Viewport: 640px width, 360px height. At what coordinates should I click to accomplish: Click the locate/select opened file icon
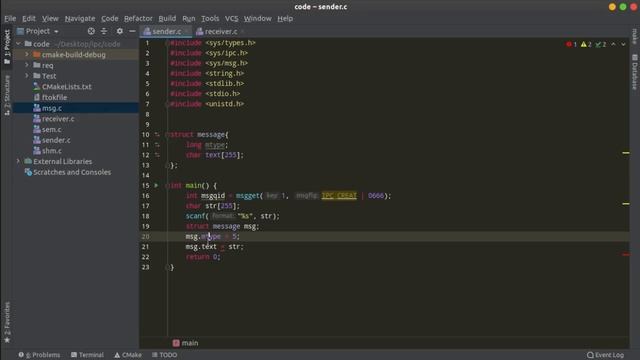tap(91, 31)
